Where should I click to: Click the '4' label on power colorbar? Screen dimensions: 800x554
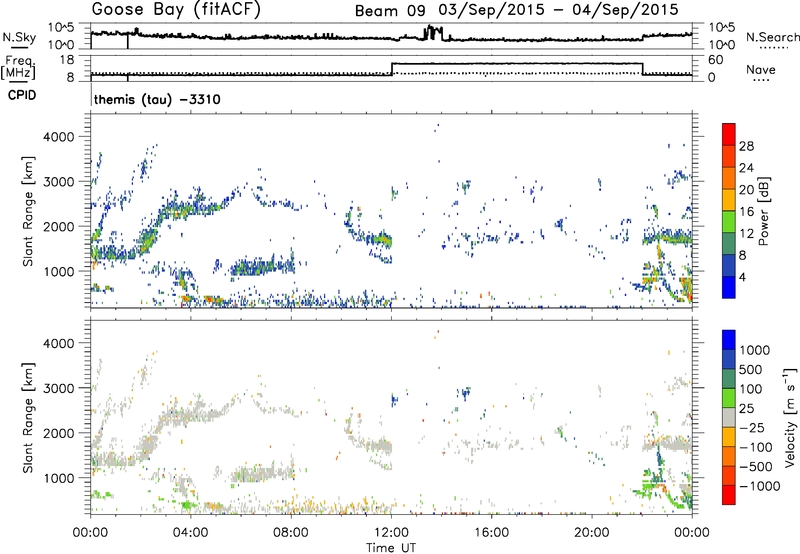click(742, 277)
